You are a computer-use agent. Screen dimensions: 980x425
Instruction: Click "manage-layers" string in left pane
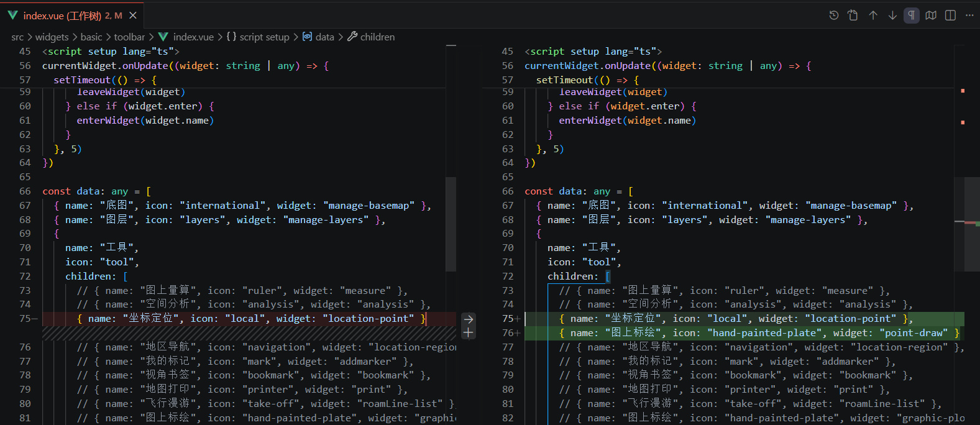coord(326,220)
